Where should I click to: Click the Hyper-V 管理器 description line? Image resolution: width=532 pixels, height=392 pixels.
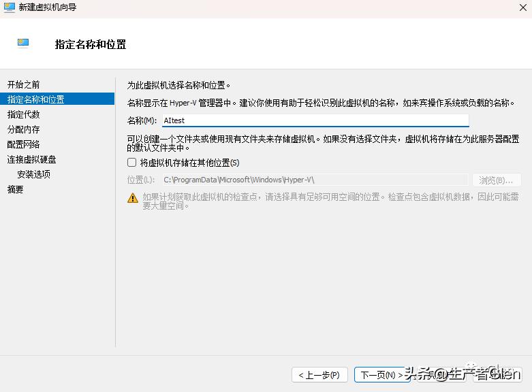(x=321, y=103)
